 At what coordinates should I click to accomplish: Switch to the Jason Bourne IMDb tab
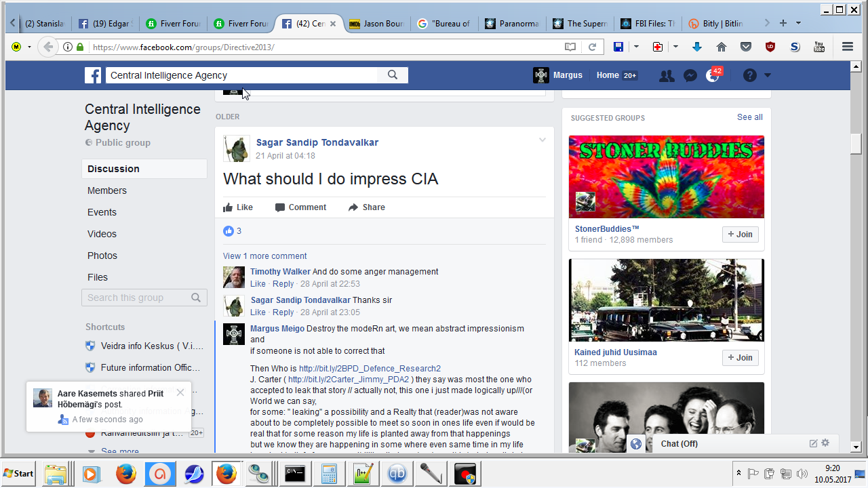pyautogui.click(x=376, y=24)
